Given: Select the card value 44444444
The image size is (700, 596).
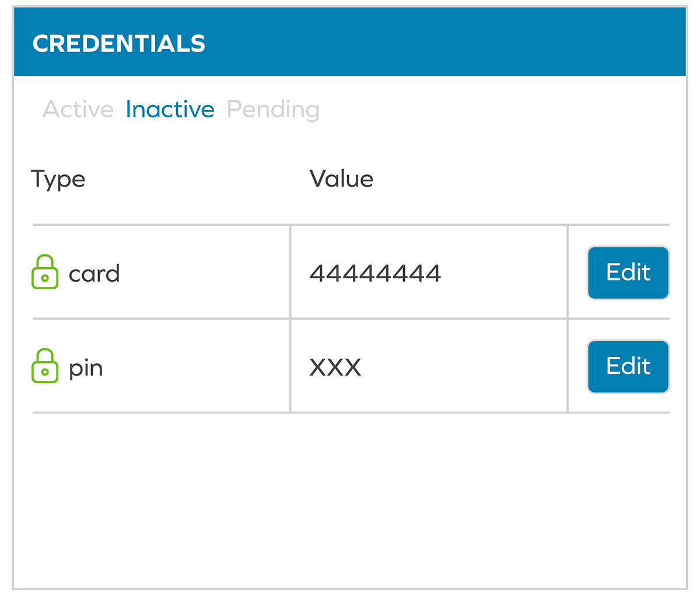Looking at the screenshot, I should pyautogui.click(x=375, y=273).
